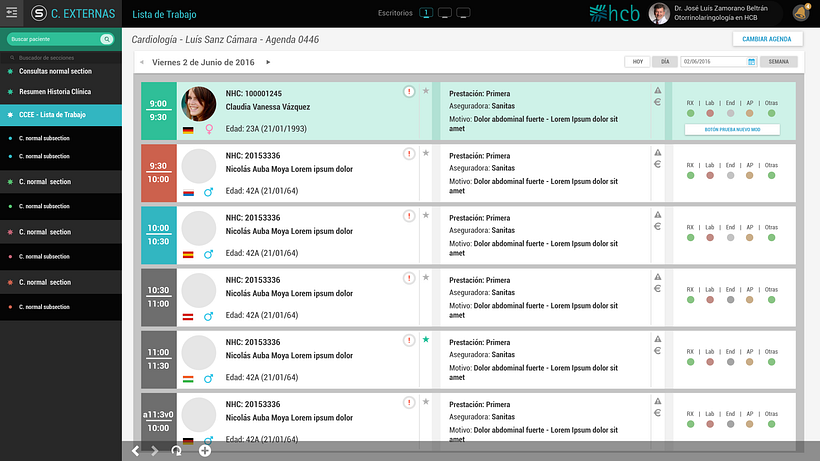
Task: Click the Buscador de secciones field
Action: coord(61,58)
